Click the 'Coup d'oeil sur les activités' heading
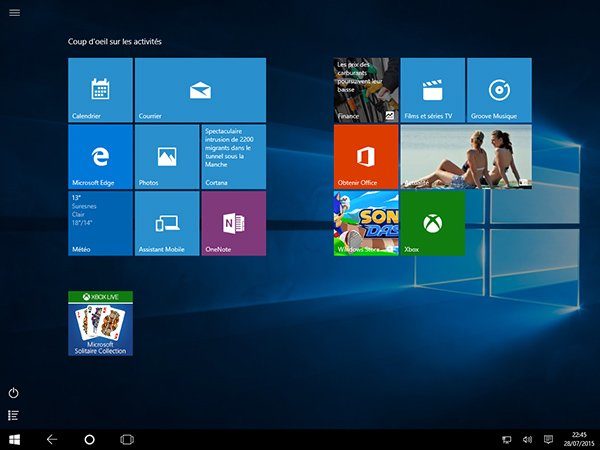600x450 pixels. (x=114, y=42)
